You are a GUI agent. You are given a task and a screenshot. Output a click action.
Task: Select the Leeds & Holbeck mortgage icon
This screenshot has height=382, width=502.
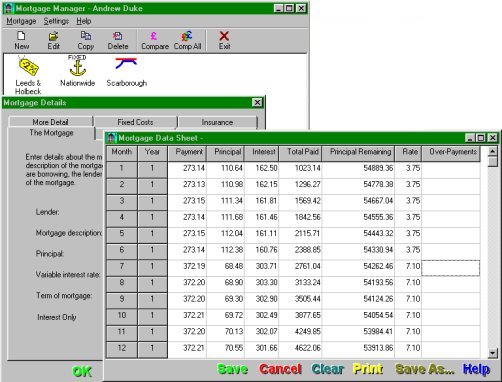coord(28,75)
